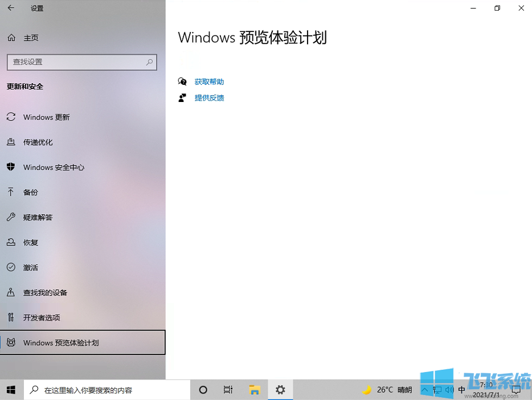Expand the hidden tray icons chevron
Screen dimensions: 532x400
coord(425,390)
